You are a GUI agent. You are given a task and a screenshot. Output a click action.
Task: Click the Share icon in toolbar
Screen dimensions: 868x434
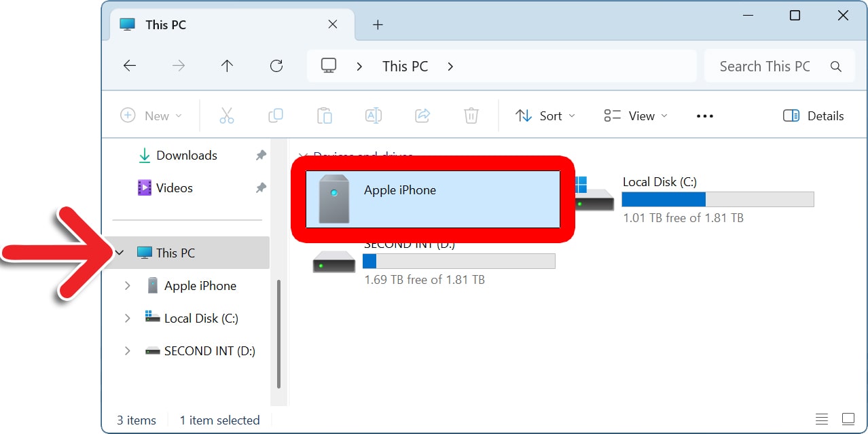pyautogui.click(x=422, y=116)
